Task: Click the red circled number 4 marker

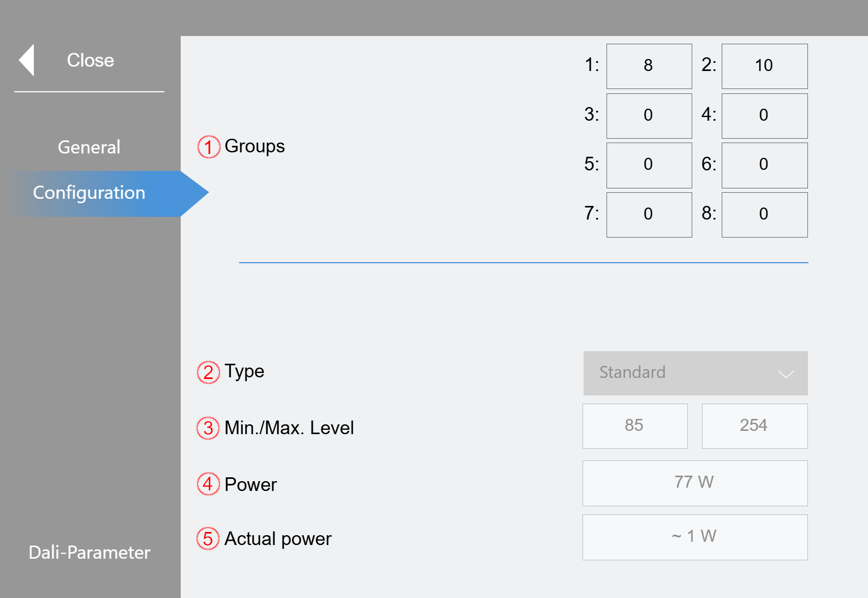Action: click(x=208, y=484)
